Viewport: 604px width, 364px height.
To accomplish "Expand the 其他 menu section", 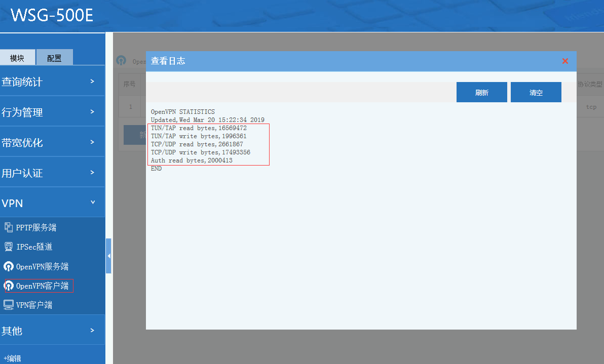I will pos(52,331).
